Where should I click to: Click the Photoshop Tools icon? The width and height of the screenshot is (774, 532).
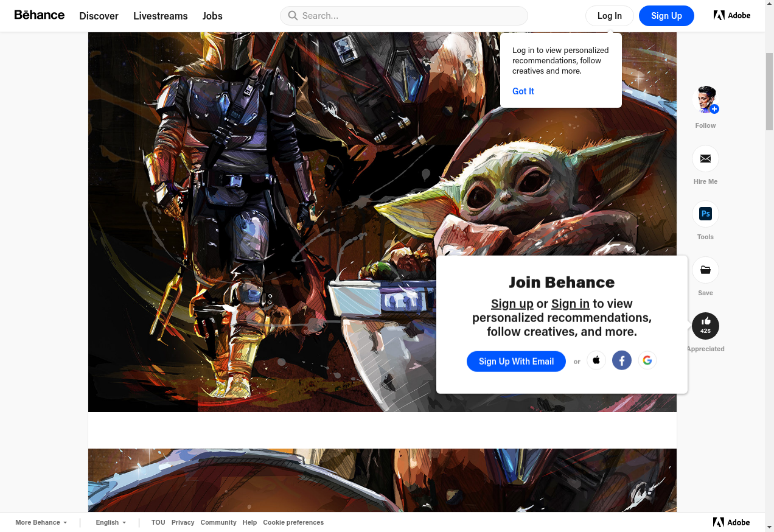(705, 214)
